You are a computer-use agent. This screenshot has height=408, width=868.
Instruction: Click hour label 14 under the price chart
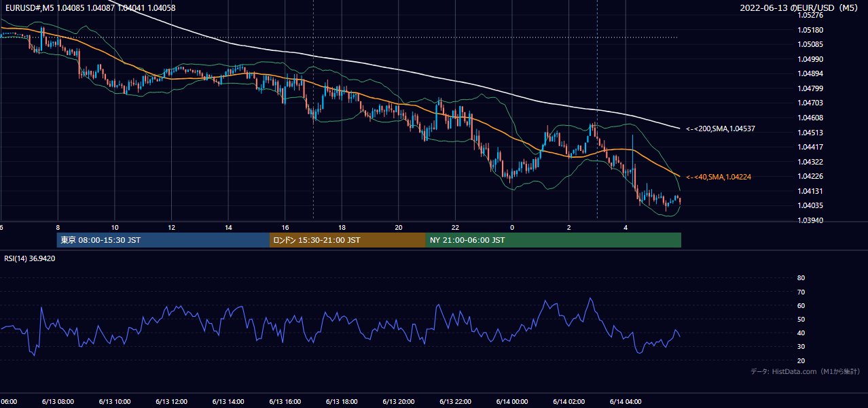228,227
